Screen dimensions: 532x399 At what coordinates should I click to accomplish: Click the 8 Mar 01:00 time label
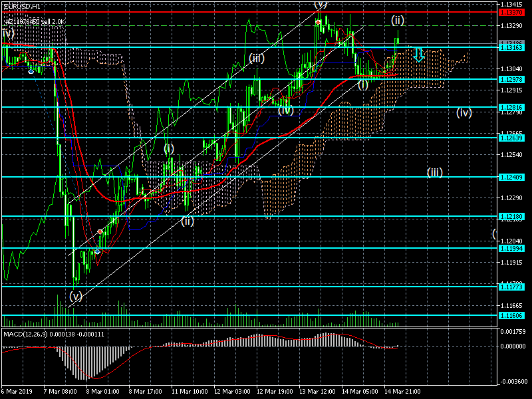[x=103, y=392]
